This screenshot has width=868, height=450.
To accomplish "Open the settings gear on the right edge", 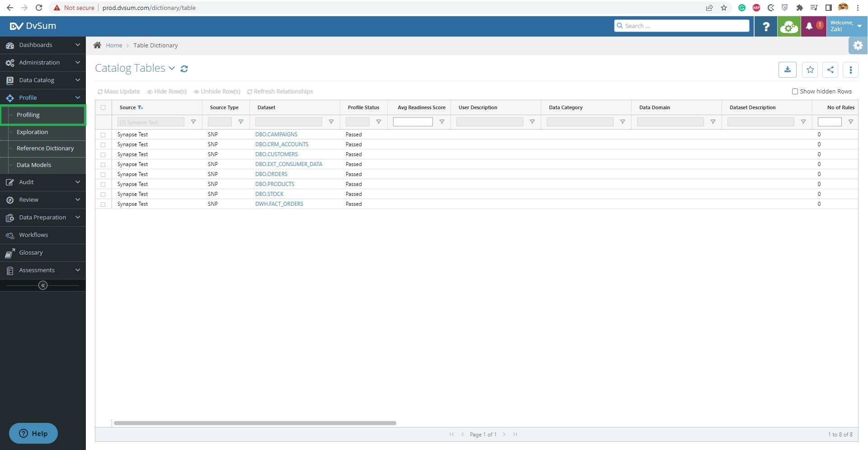I will point(857,45).
